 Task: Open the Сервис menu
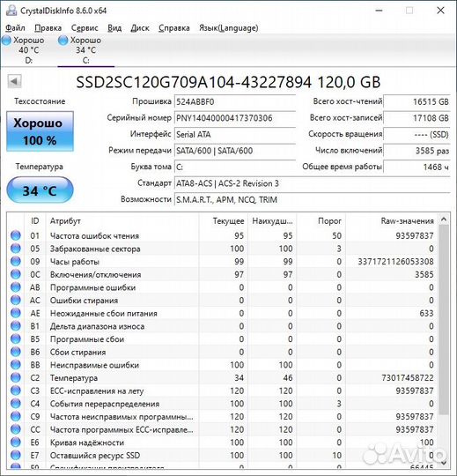coord(85,28)
